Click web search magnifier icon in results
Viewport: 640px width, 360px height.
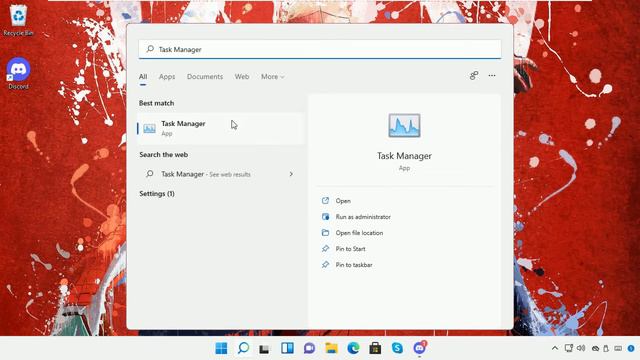[x=150, y=174]
